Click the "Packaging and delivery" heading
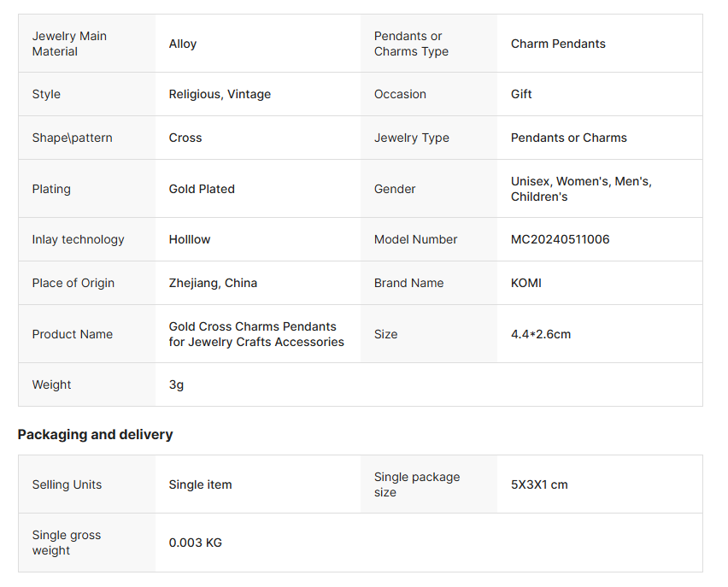Image resolution: width=728 pixels, height=587 pixels. click(95, 434)
